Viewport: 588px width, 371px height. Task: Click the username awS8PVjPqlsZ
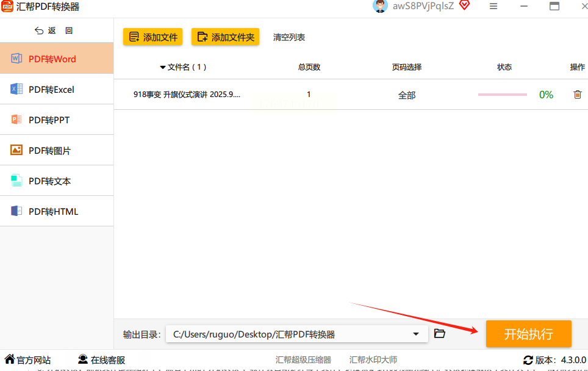click(423, 6)
